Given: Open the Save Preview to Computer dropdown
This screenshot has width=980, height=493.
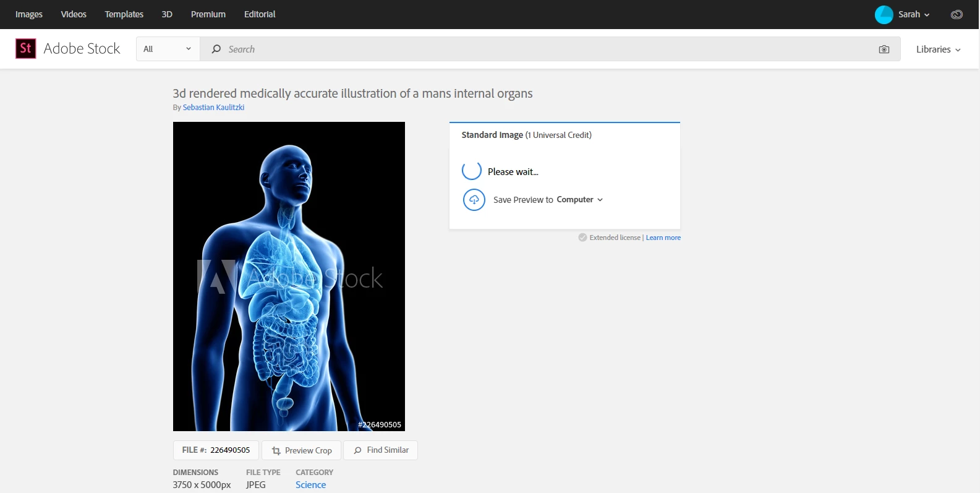Looking at the screenshot, I should click(580, 200).
